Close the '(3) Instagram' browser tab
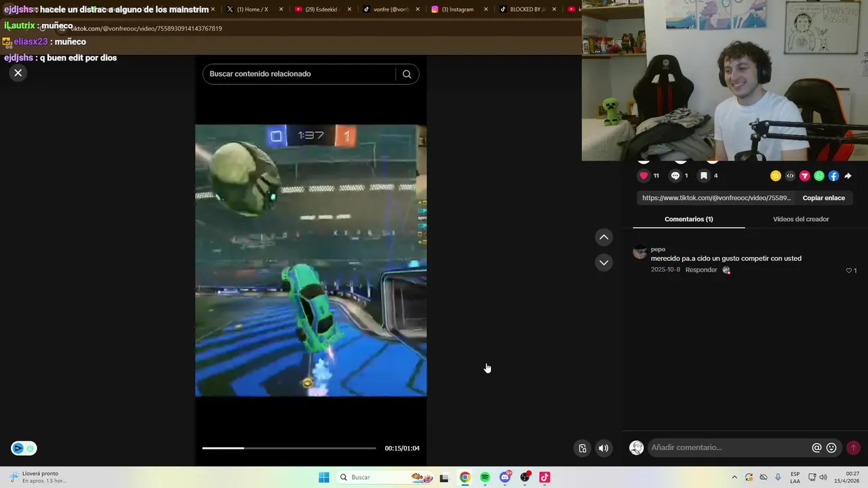The width and height of the screenshot is (868, 488). point(486,9)
